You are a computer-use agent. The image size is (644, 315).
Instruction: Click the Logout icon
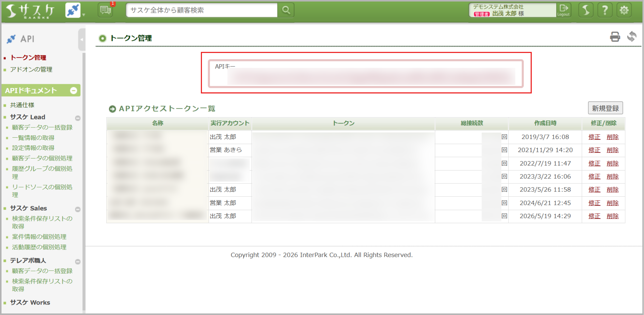[x=563, y=10]
